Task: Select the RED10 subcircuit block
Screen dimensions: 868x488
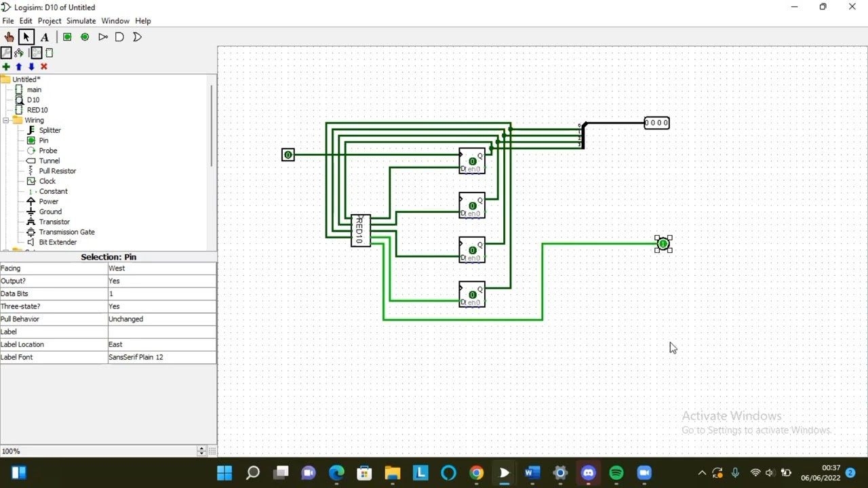Action: (361, 231)
